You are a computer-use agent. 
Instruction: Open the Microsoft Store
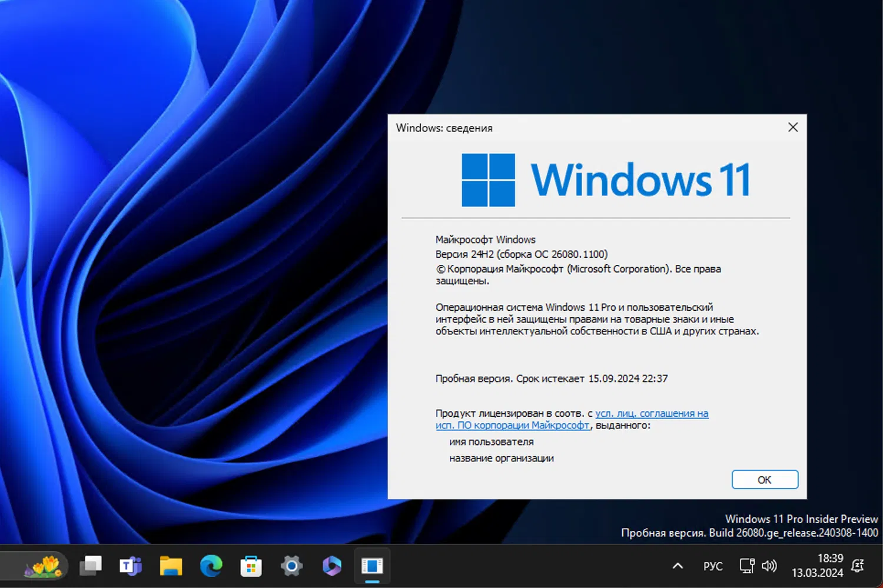(250, 566)
